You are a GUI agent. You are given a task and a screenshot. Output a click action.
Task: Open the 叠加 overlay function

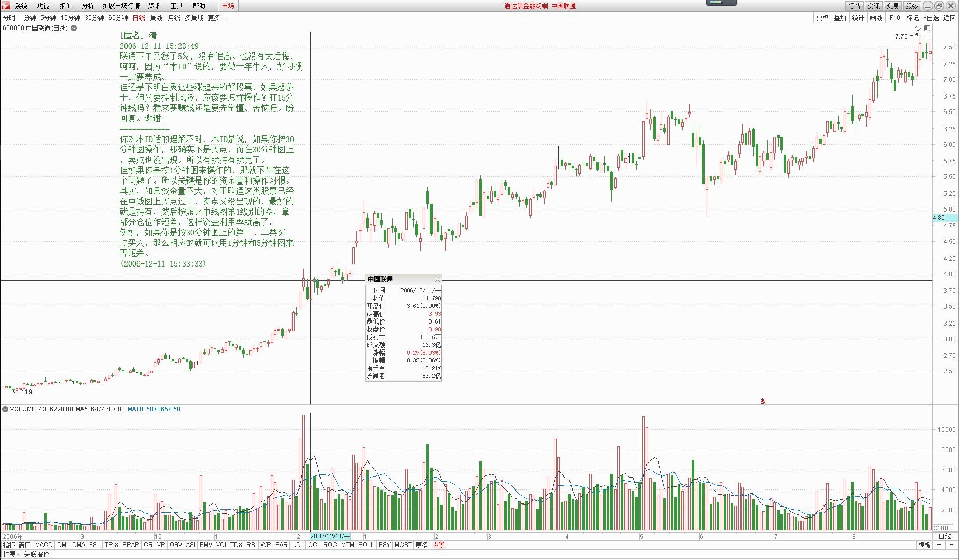[x=840, y=17]
